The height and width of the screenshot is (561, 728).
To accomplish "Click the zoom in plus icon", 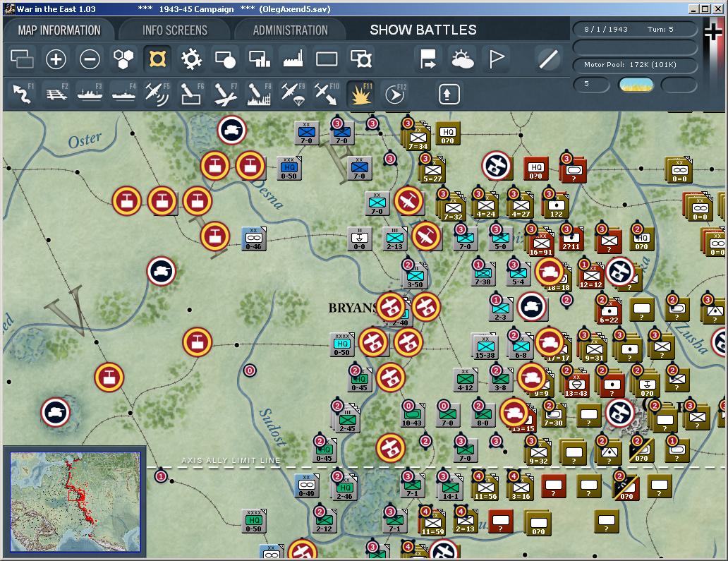I will [56, 59].
